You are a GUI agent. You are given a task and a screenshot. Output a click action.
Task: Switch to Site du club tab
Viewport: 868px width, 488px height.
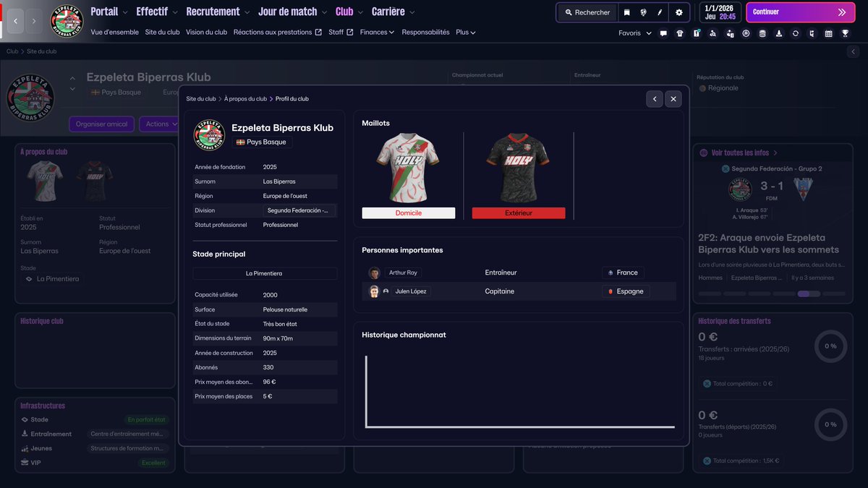tap(162, 33)
